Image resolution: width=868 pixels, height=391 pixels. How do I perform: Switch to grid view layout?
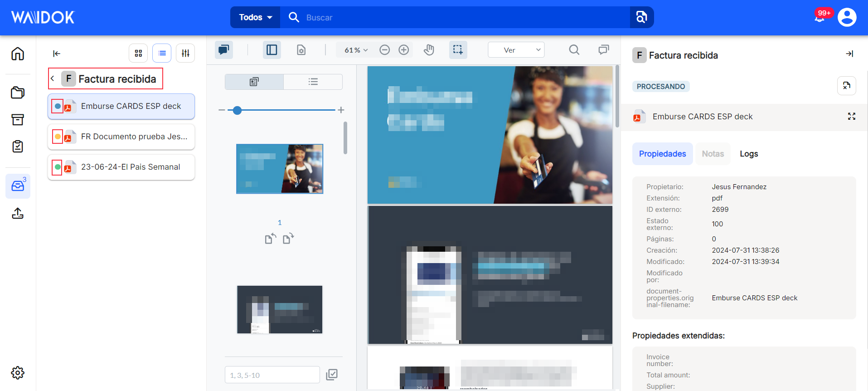138,53
